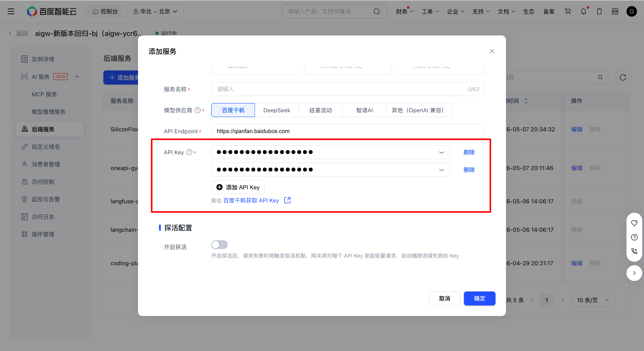Viewport: 644px width, 351px height.
Task: Click 取消 to cancel the dialog
Action: tap(444, 298)
